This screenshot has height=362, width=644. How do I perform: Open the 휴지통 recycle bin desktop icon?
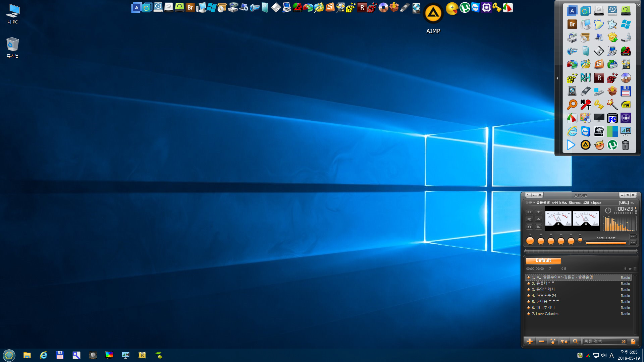13,47
